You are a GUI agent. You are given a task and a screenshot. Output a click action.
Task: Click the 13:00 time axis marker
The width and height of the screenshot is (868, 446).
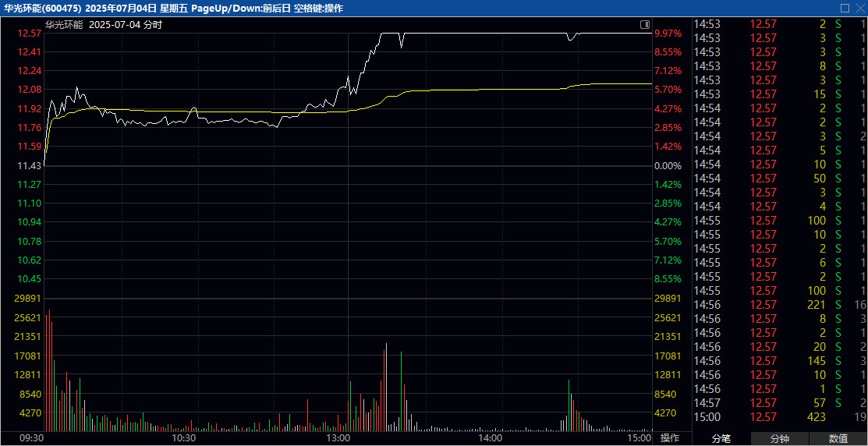[338, 439]
